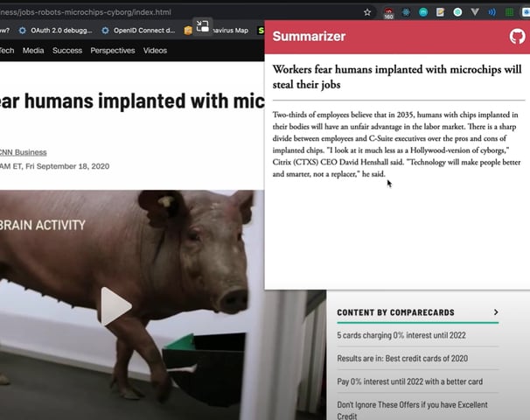Open the blue sound waves extension
Screen dimensions: 530x420
click(492, 12)
